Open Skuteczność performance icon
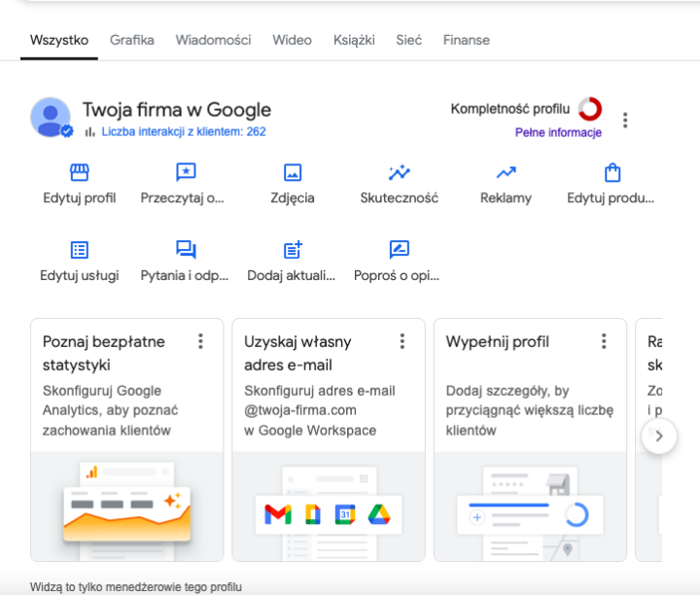 tap(399, 173)
